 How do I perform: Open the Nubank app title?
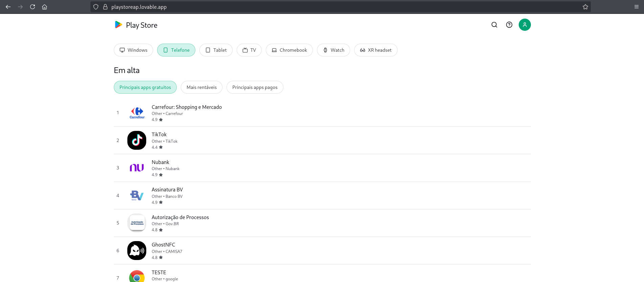(160, 162)
